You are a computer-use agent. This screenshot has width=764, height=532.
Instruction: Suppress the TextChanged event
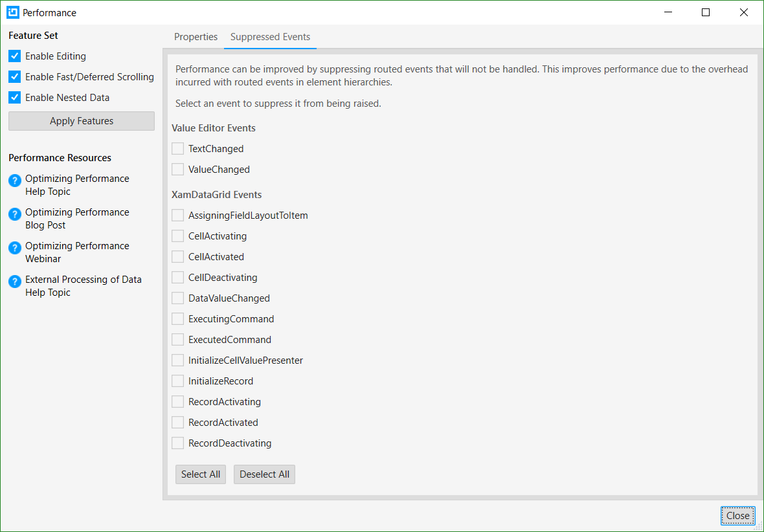tap(177, 148)
